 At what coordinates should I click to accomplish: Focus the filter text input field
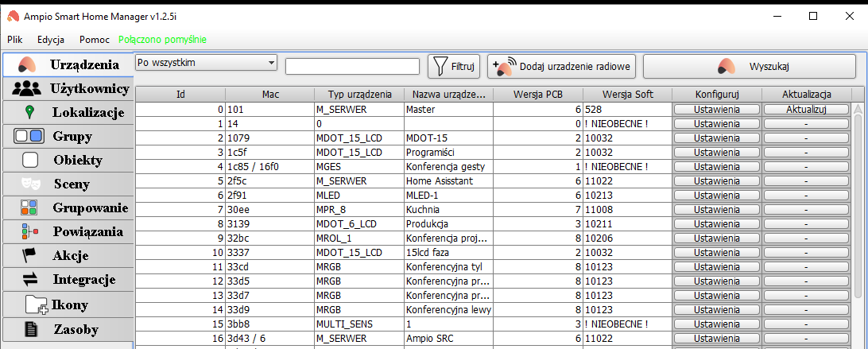[353, 67]
